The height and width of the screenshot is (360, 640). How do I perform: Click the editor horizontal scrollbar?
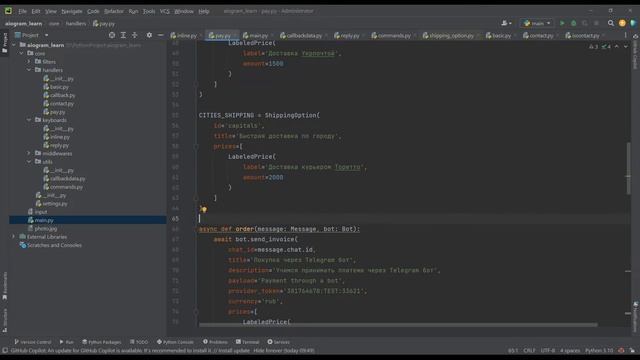click(x=398, y=325)
